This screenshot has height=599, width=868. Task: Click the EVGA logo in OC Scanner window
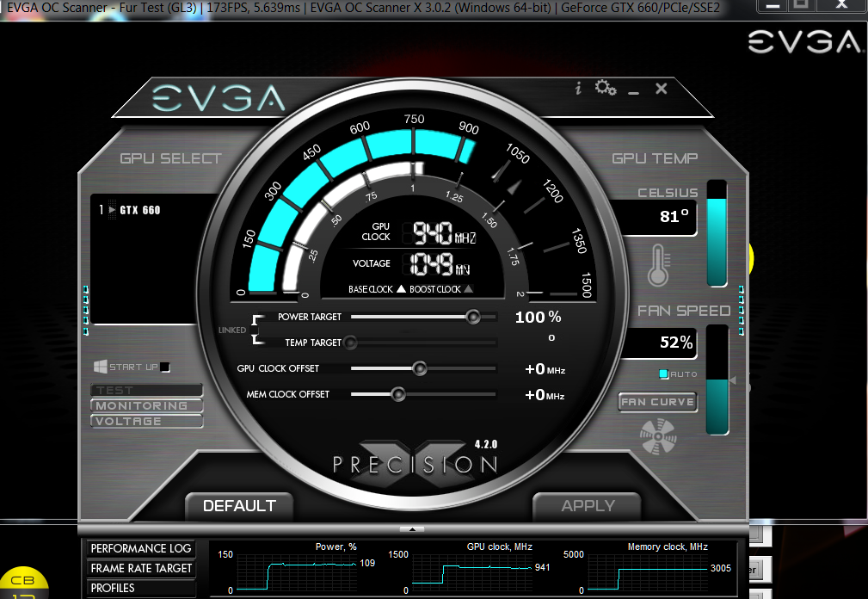[804, 42]
